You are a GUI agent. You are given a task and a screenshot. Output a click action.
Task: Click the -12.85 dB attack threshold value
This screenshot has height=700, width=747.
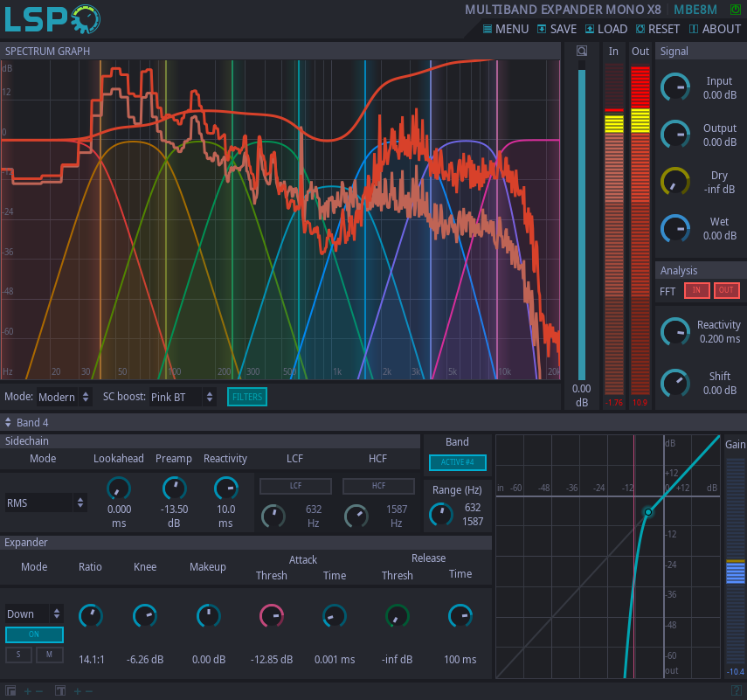point(272,660)
